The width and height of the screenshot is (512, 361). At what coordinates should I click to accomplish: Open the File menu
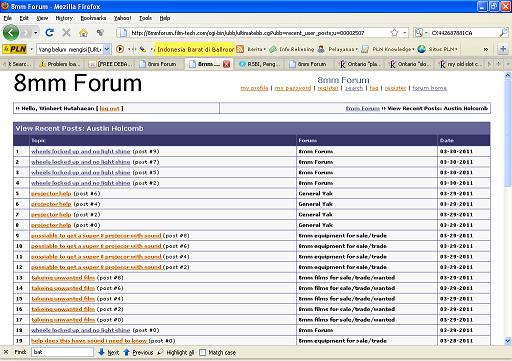pos(7,18)
